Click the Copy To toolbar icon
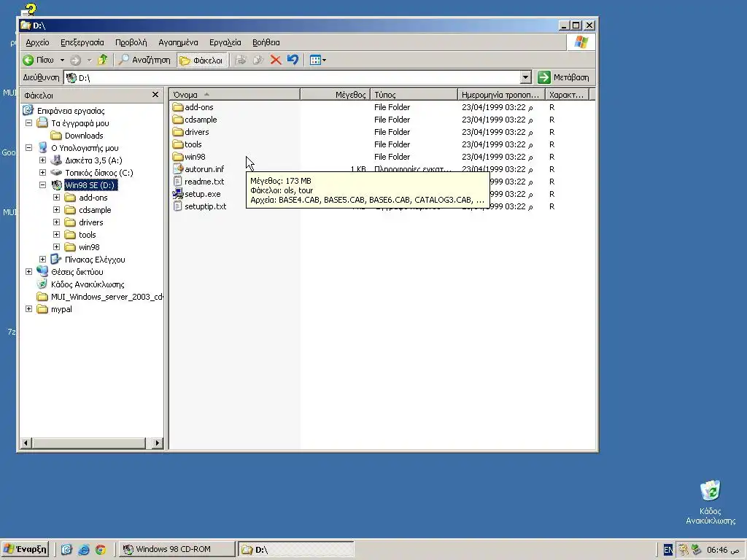 point(258,60)
